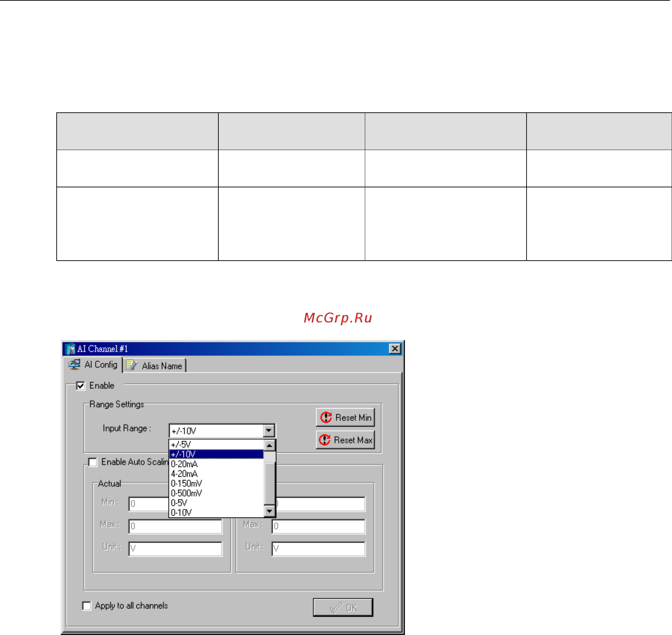The width and height of the screenshot is (672, 635).
Task: Select +/-10V in the range list
Action: [x=216, y=455]
